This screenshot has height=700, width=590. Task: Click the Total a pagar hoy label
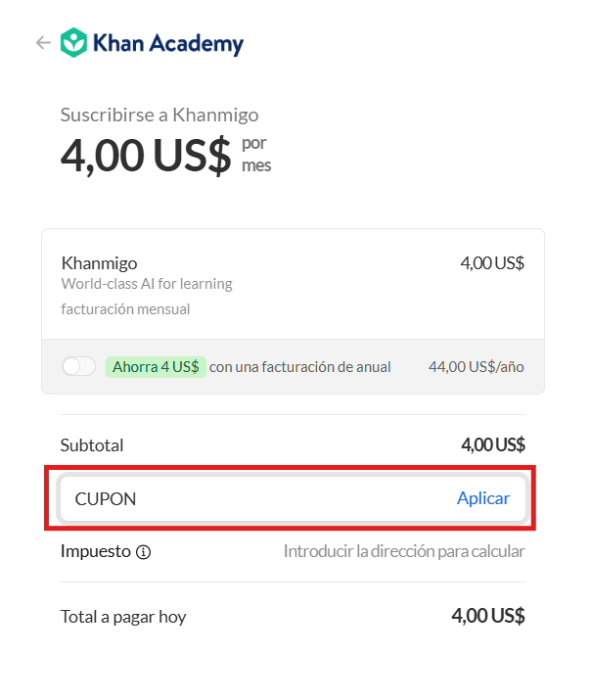click(x=123, y=617)
